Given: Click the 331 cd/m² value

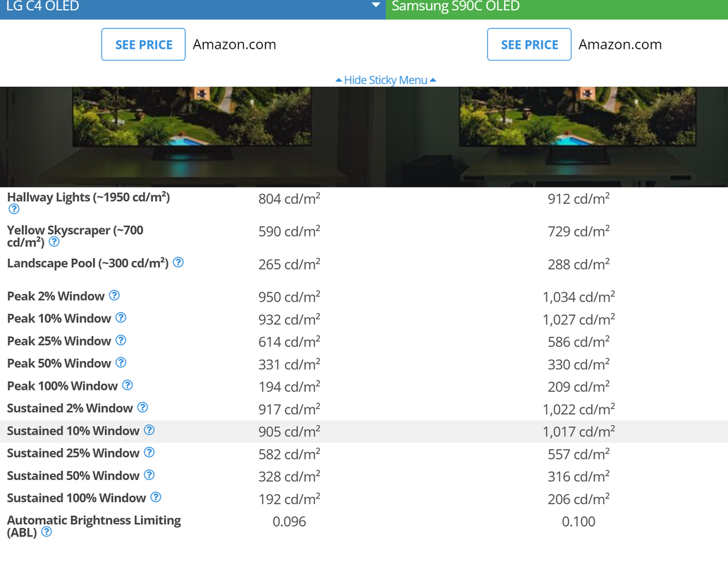Looking at the screenshot, I should coord(289,364).
